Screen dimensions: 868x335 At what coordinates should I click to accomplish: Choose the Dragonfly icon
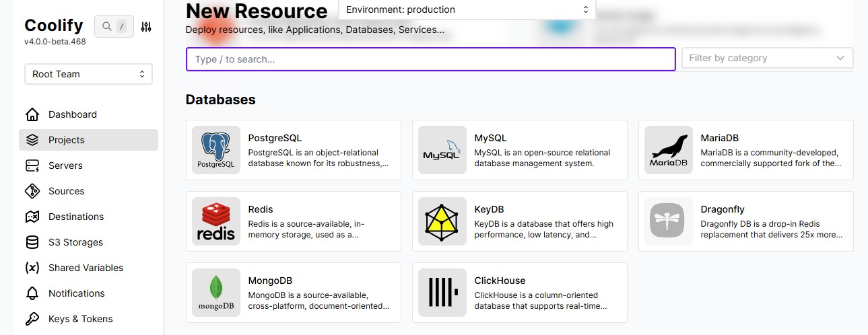click(669, 221)
